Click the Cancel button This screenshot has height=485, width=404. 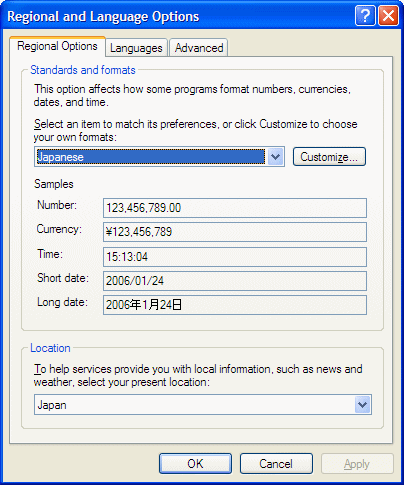pos(276,463)
